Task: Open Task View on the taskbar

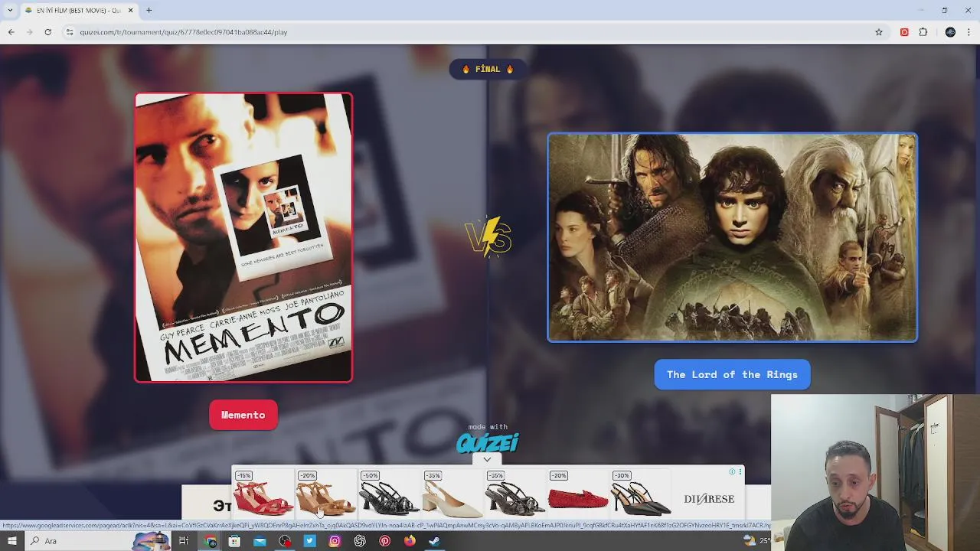Action: tap(184, 541)
